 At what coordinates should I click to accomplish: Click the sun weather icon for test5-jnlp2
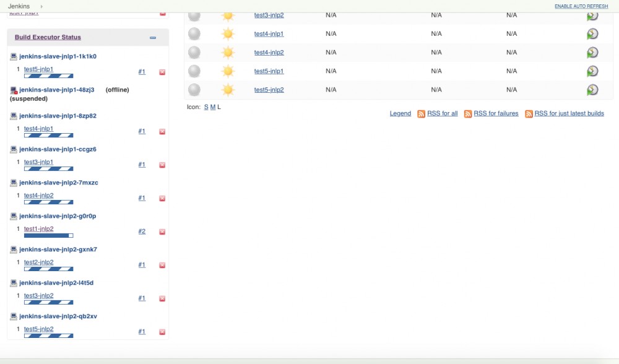pos(228,90)
